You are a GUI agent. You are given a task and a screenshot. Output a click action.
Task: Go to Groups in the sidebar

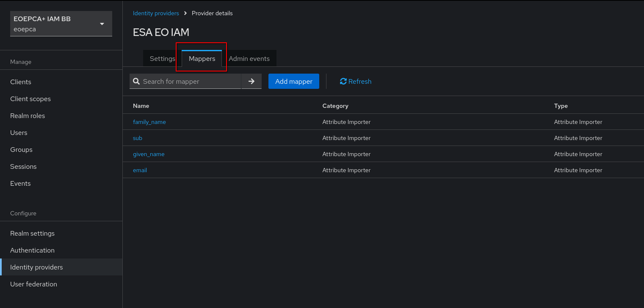tap(61, 150)
